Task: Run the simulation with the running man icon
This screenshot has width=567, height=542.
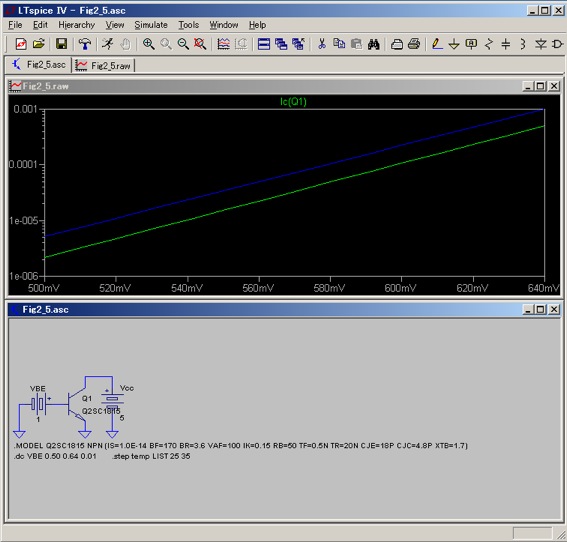Action: point(107,44)
